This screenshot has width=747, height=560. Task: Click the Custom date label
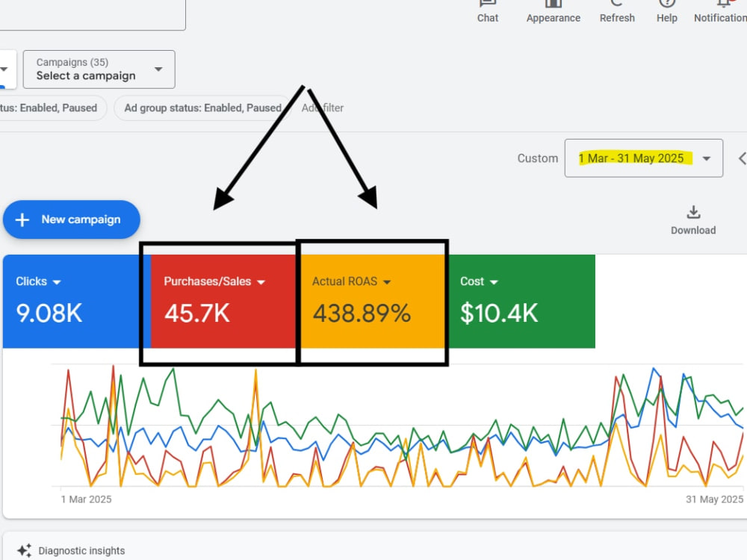537,158
